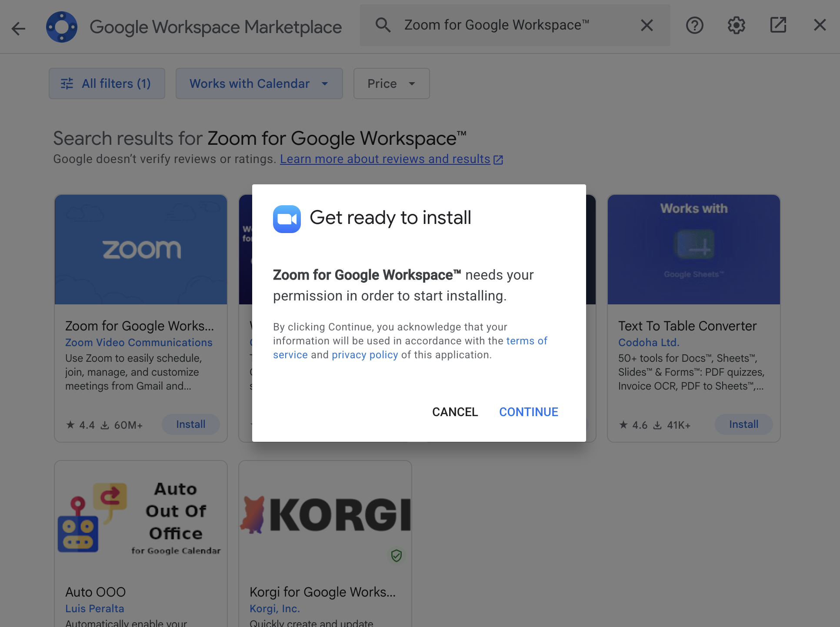Expand the Price dropdown
The width and height of the screenshot is (840, 627).
pos(391,83)
